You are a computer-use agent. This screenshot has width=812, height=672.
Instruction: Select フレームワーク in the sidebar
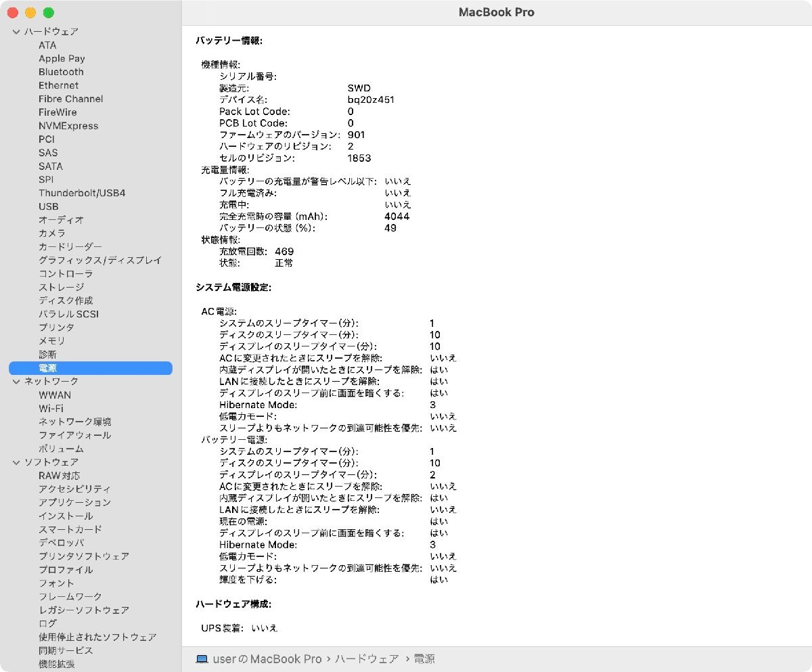click(x=70, y=597)
